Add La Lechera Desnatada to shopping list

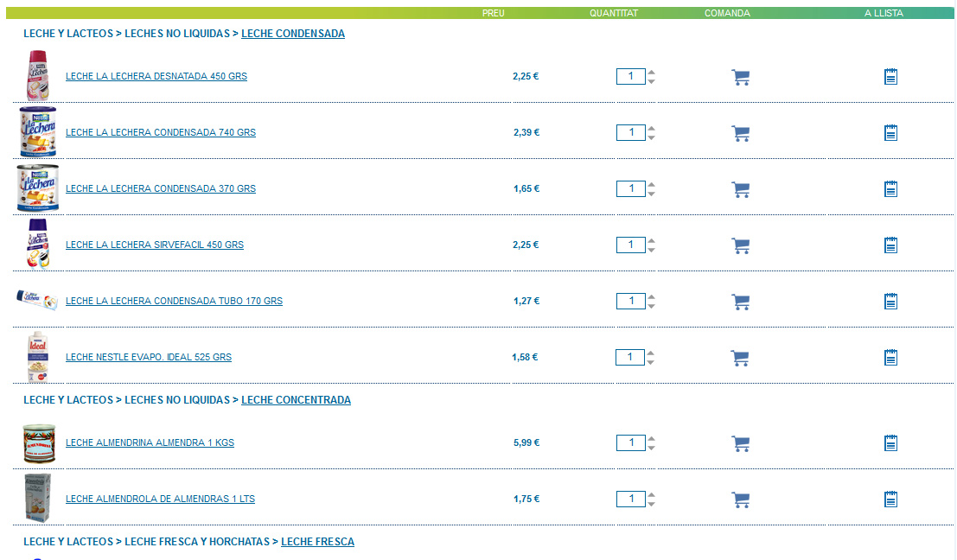[890, 78]
